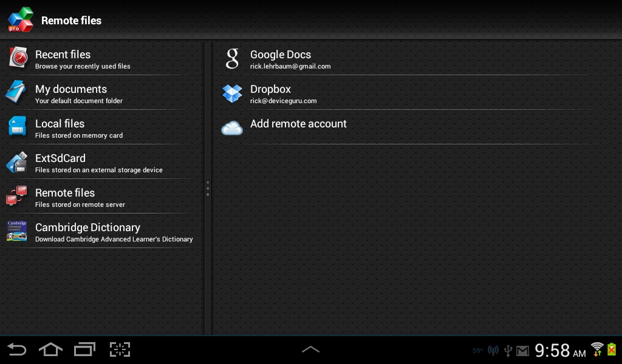Select 'My documents' menu entry
The width and height of the screenshot is (622, 364).
tap(102, 93)
